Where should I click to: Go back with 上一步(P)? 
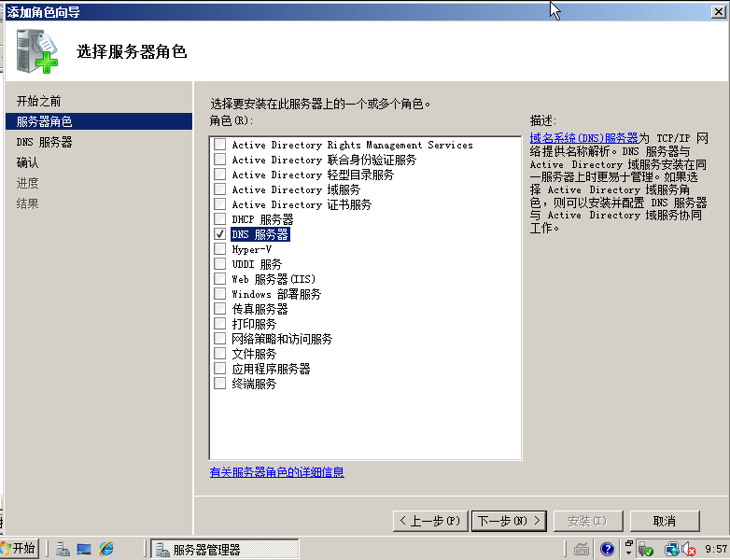click(430, 521)
